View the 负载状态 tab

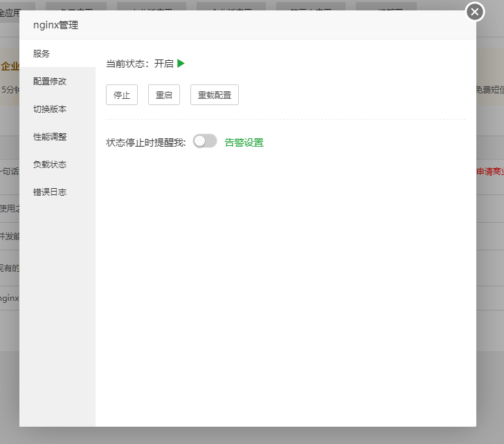(x=57, y=164)
